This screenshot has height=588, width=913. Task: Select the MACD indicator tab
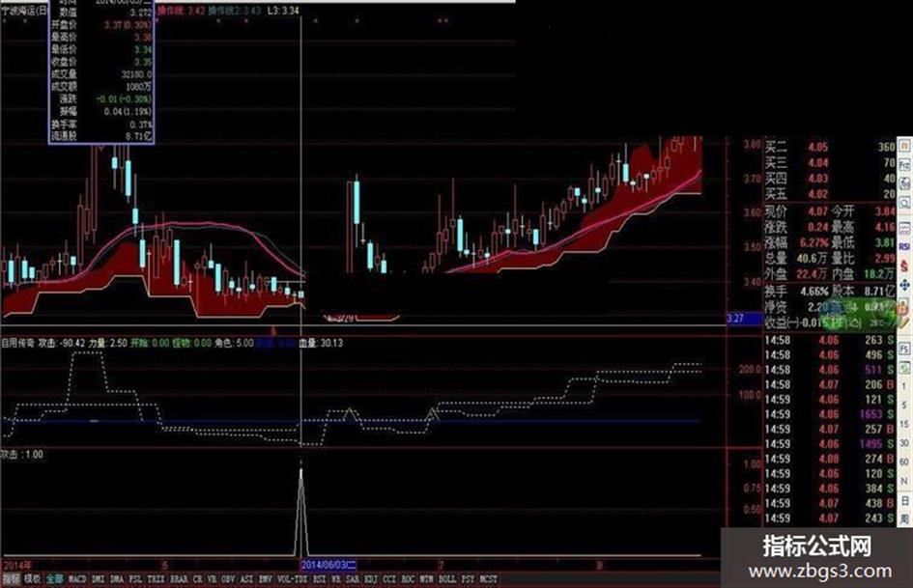(x=77, y=578)
